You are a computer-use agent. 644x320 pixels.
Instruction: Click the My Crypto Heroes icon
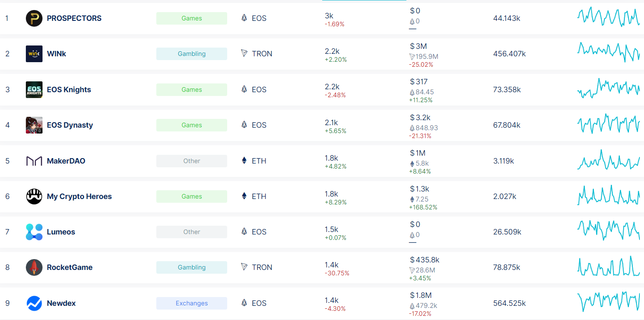point(34,197)
